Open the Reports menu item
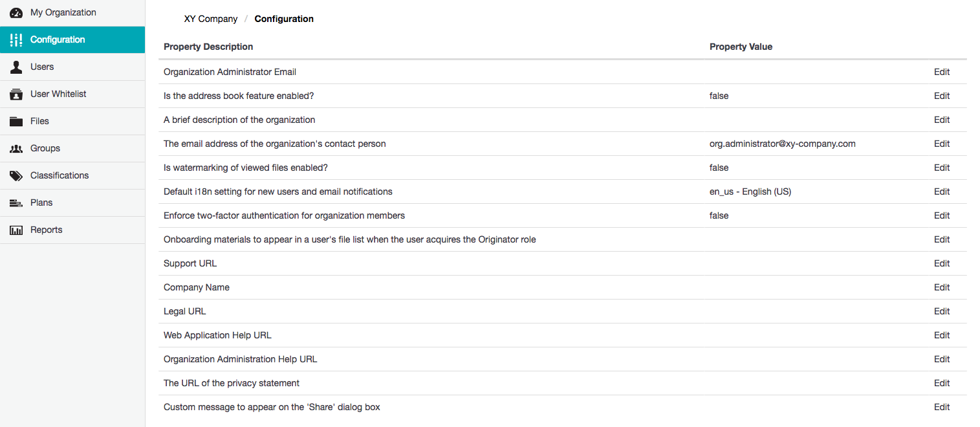980x427 pixels. pos(47,230)
